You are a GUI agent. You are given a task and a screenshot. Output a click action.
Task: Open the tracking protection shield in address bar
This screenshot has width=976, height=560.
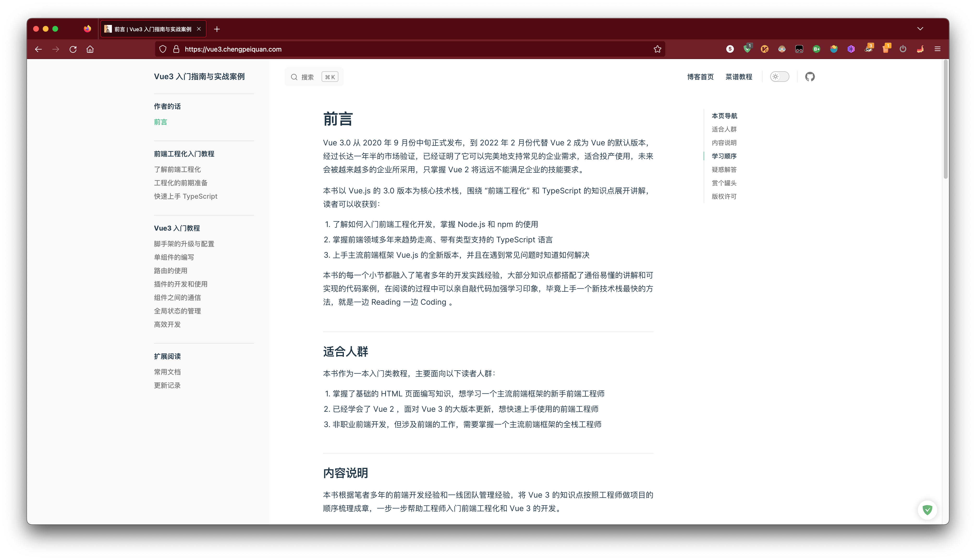pyautogui.click(x=163, y=49)
